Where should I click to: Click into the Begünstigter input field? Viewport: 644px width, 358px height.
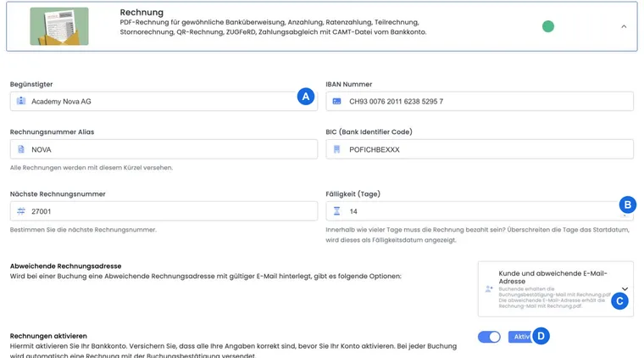(164, 101)
